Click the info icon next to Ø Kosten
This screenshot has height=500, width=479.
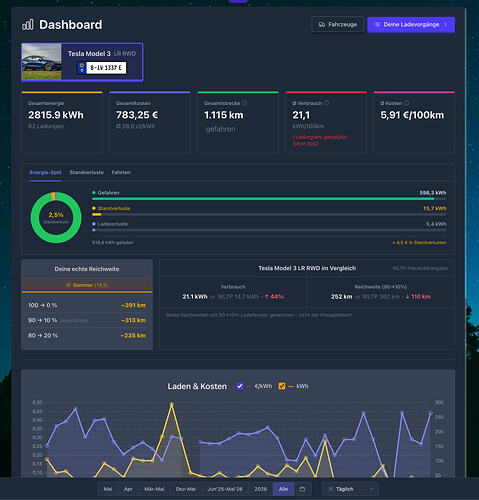(406, 103)
